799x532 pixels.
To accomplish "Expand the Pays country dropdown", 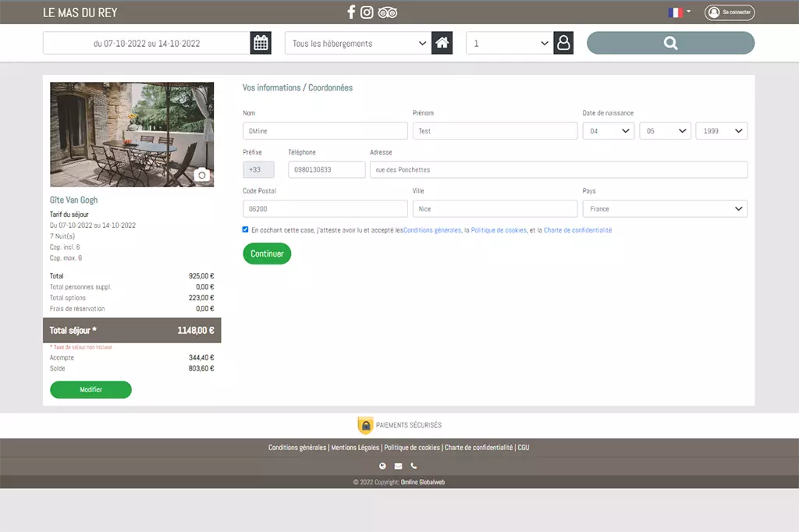I will [665, 209].
